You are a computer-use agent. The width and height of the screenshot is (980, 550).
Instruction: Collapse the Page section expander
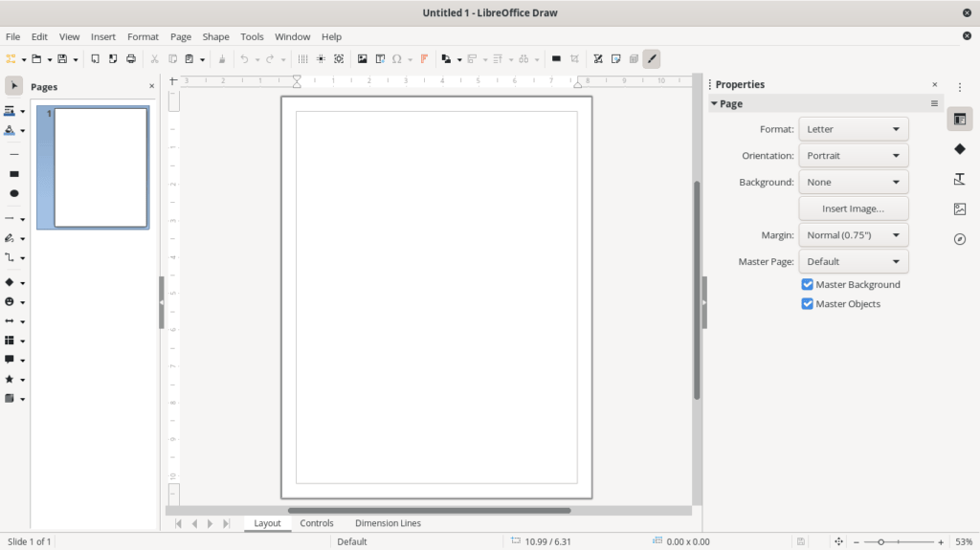[x=714, y=103]
